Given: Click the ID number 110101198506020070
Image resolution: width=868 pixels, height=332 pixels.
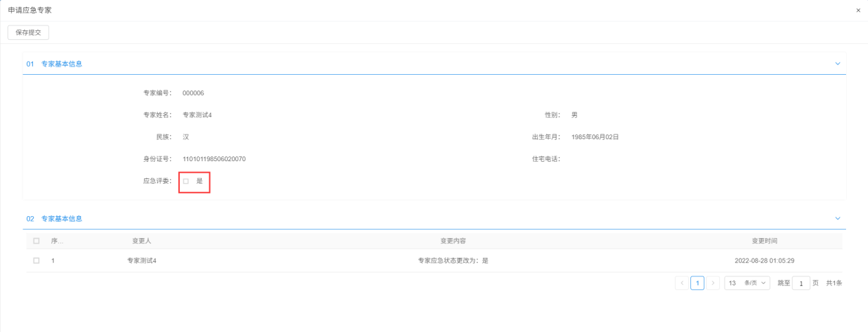Looking at the screenshot, I should point(214,159).
